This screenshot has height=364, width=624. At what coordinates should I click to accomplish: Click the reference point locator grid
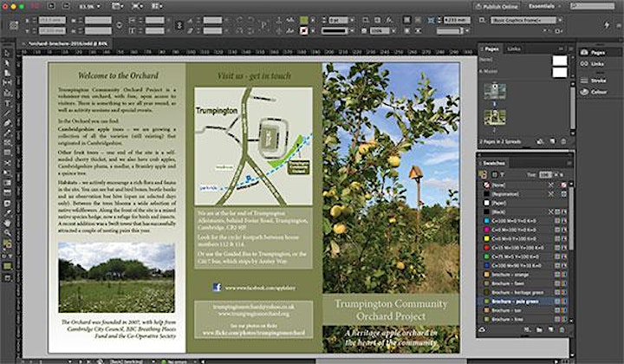(x=14, y=25)
